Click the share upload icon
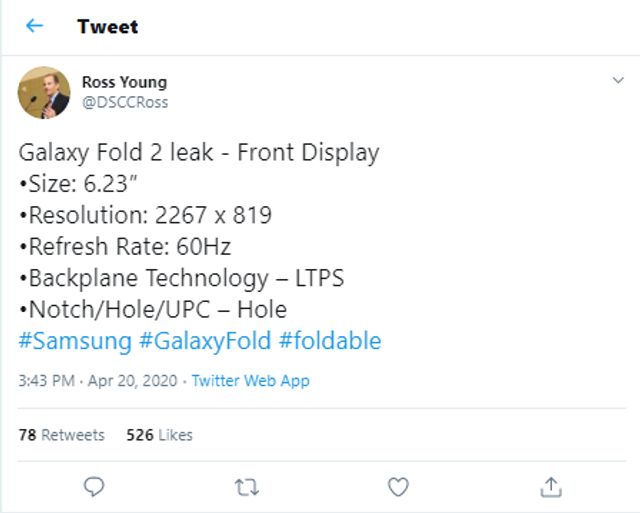The height and width of the screenshot is (513, 640). 550,486
